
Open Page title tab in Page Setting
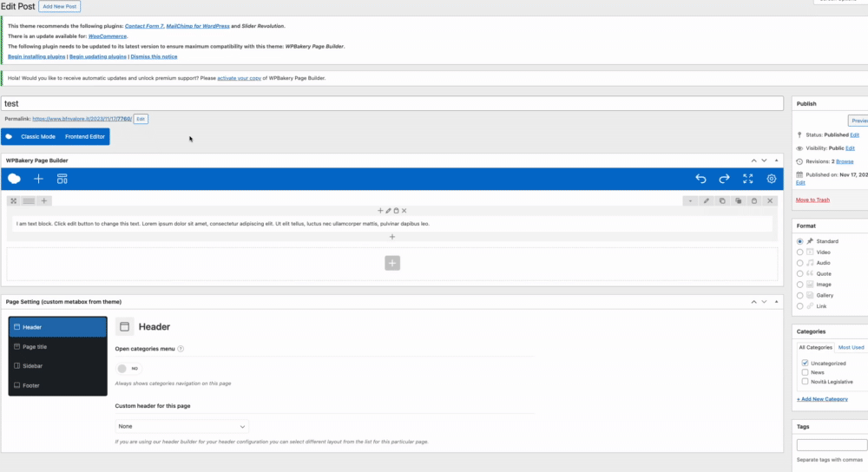click(57, 347)
